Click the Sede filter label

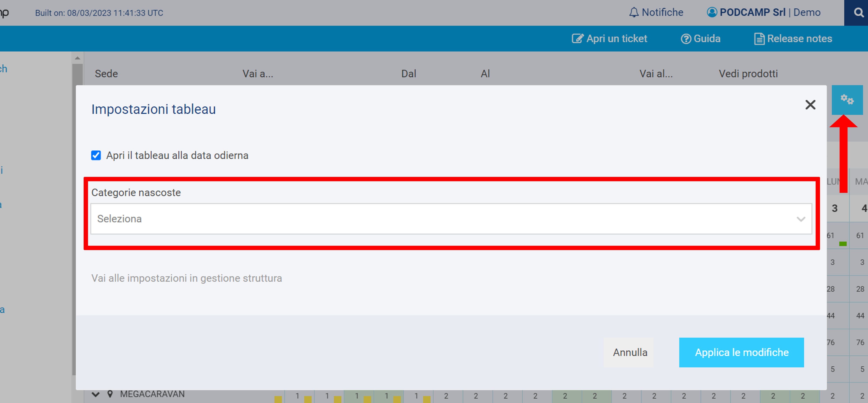click(106, 73)
